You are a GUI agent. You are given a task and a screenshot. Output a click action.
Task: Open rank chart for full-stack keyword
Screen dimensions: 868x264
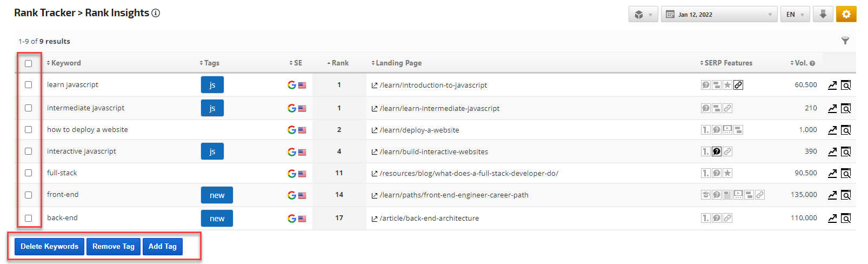tap(832, 174)
